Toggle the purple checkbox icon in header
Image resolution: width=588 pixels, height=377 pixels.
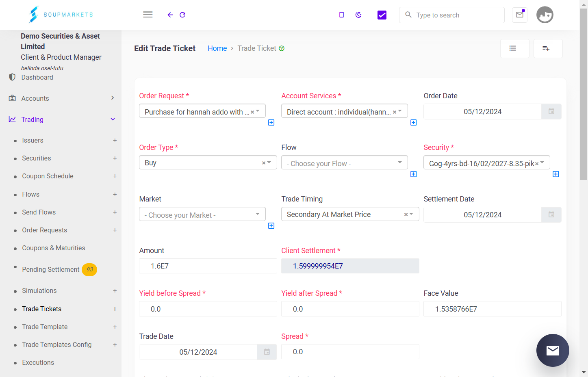382,15
